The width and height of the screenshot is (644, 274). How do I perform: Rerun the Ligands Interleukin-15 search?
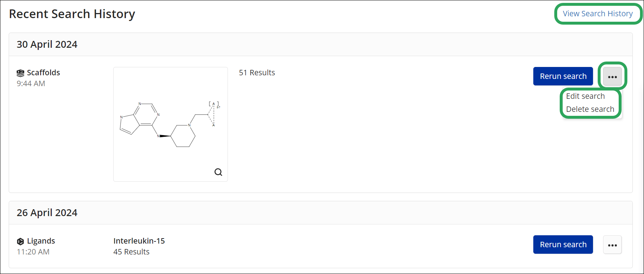pyautogui.click(x=563, y=245)
